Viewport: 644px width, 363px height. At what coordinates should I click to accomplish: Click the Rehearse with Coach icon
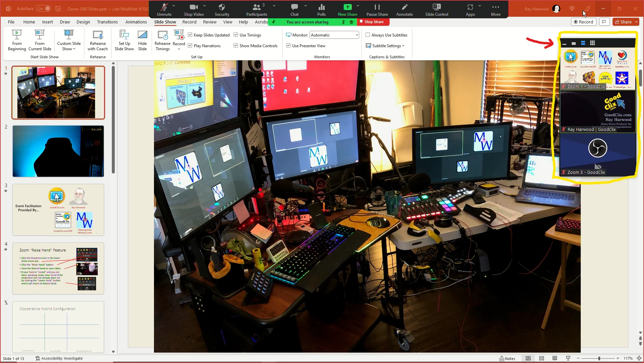pos(98,40)
